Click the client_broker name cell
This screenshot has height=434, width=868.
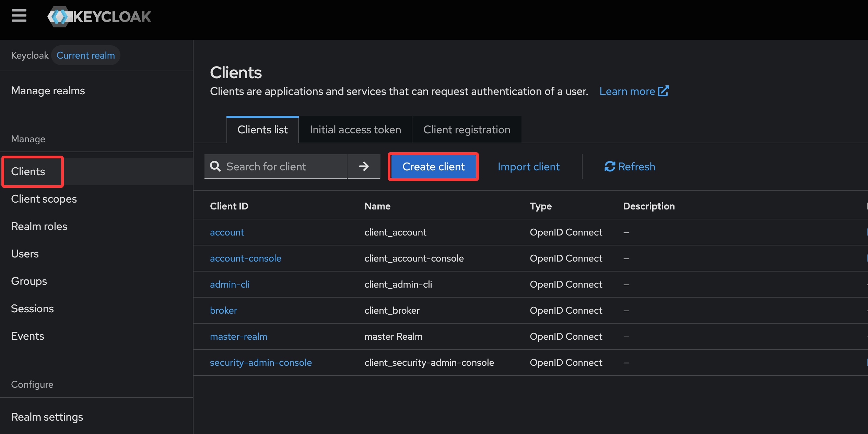392,310
